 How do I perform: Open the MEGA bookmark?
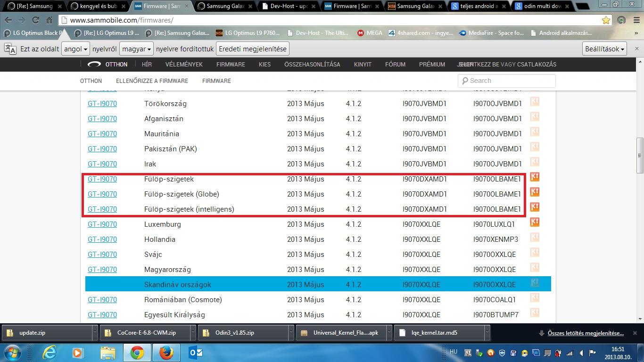tap(370, 33)
